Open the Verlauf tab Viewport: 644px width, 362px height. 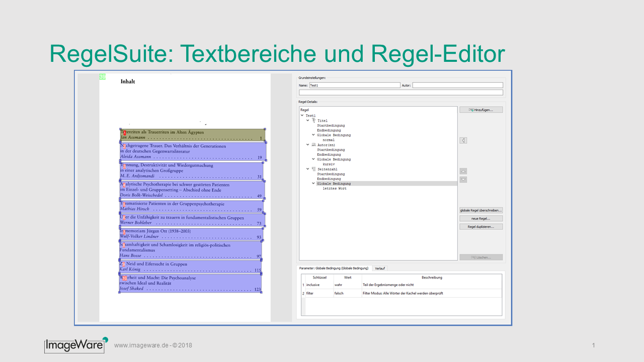click(x=380, y=268)
